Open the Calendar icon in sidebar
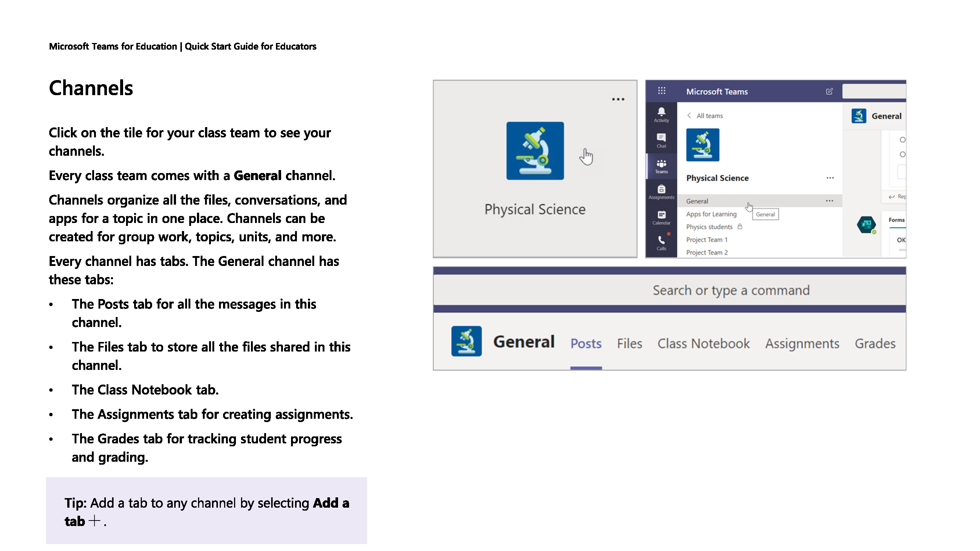980x551 pixels. 661,217
